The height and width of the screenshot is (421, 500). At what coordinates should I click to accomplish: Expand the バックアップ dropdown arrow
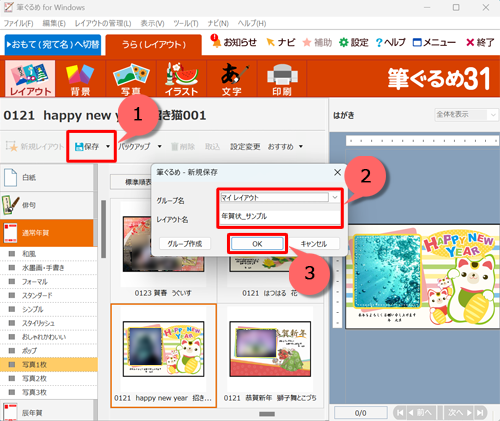pos(160,146)
